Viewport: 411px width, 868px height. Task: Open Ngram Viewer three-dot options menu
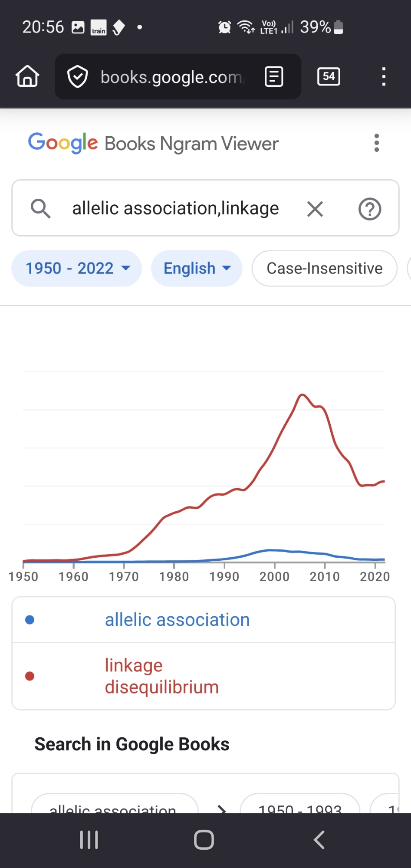[x=376, y=143]
